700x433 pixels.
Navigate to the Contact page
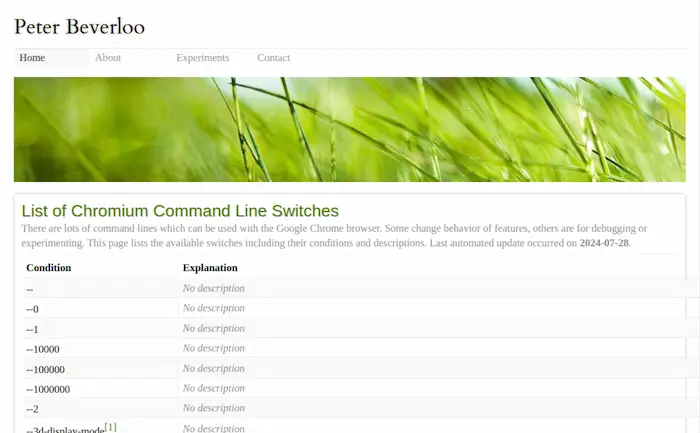point(273,58)
